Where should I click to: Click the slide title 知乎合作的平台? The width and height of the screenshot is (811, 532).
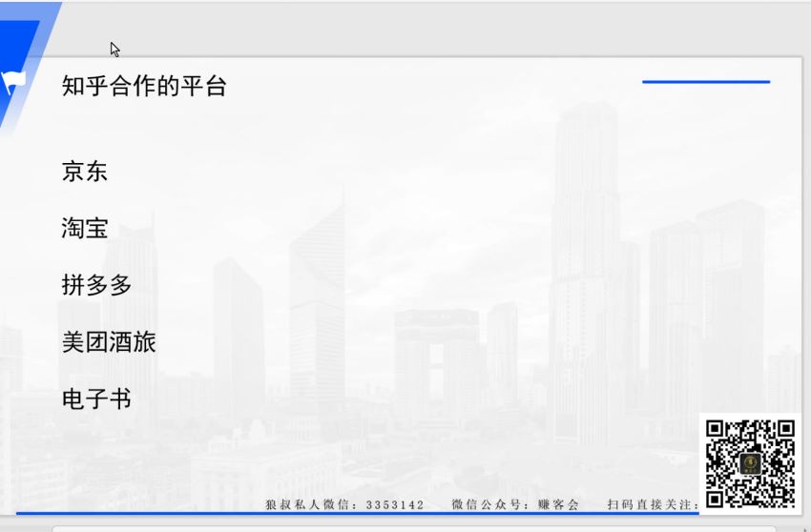144,86
